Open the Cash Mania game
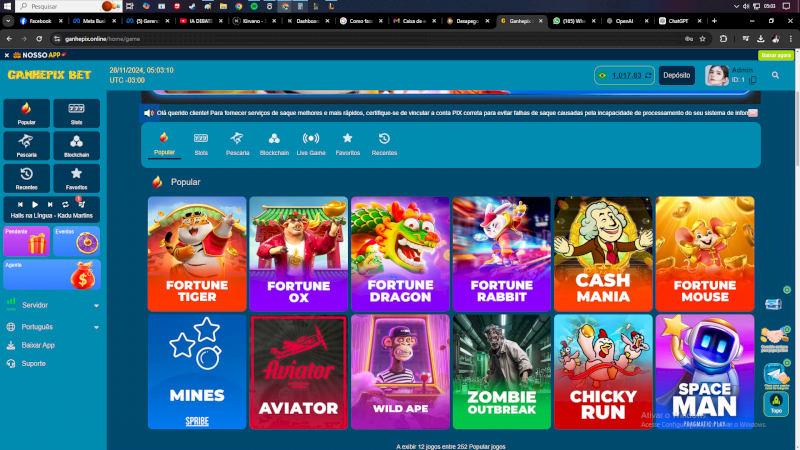 tap(603, 254)
